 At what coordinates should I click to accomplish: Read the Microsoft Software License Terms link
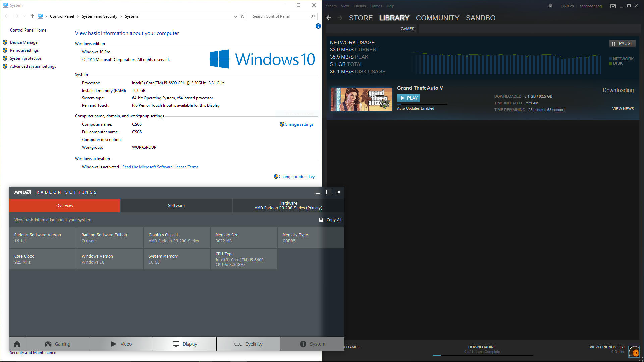click(x=160, y=167)
